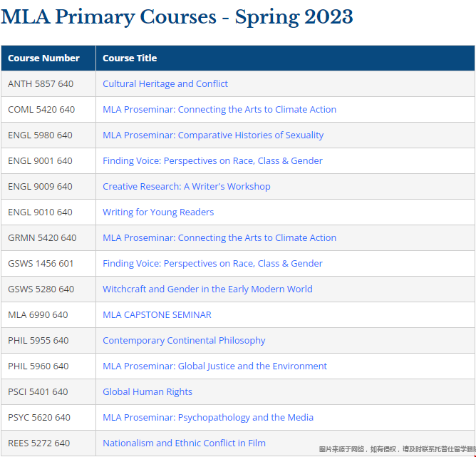Select the Writing for Young Readers link
This screenshot has height=457, width=476.
coord(158,212)
